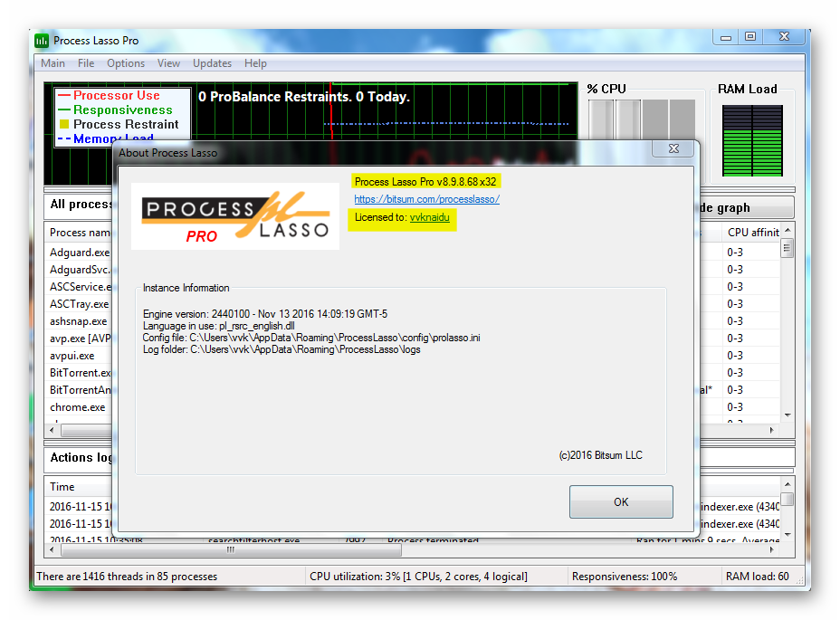Open the View menu
The height and width of the screenshot is (620, 840).
point(168,63)
